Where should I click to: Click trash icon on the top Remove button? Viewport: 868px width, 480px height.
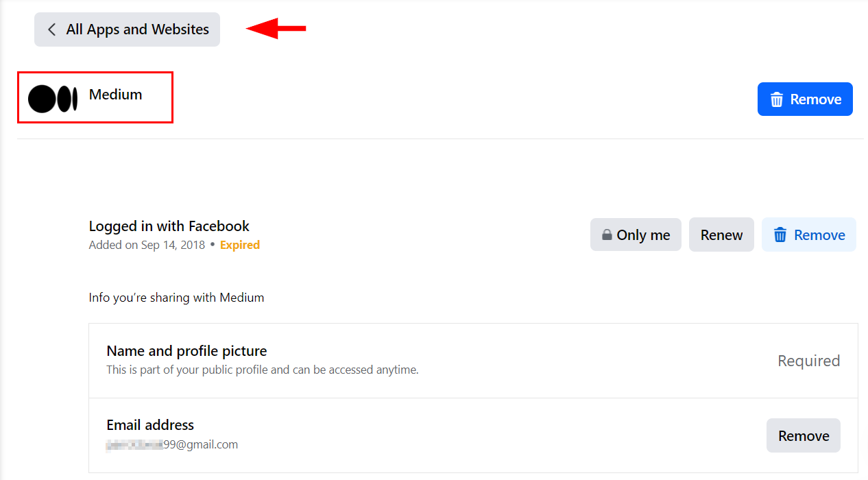click(x=776, y=99)
